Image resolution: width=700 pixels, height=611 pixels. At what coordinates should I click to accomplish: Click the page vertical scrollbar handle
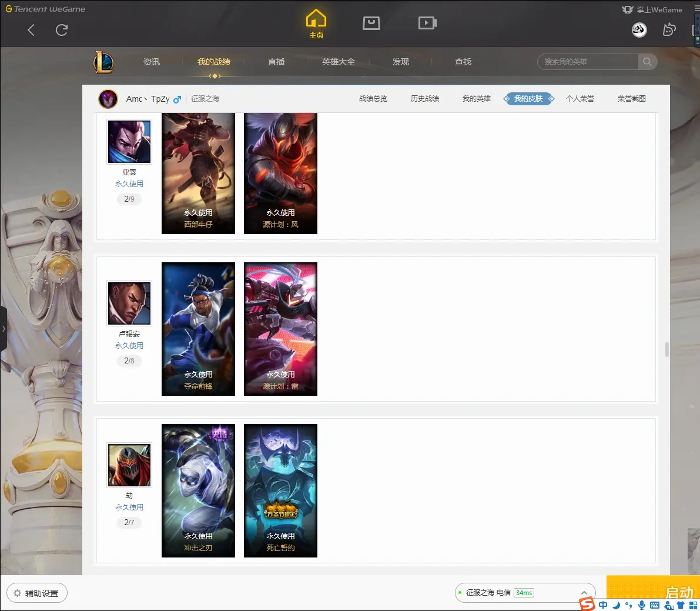point(667,349)
